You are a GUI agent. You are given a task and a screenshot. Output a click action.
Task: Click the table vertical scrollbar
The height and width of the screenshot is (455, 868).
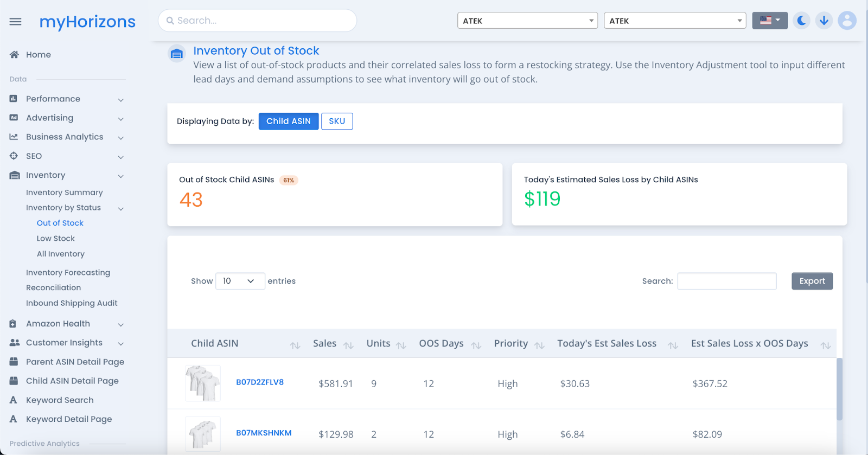(x=839, y=389)
